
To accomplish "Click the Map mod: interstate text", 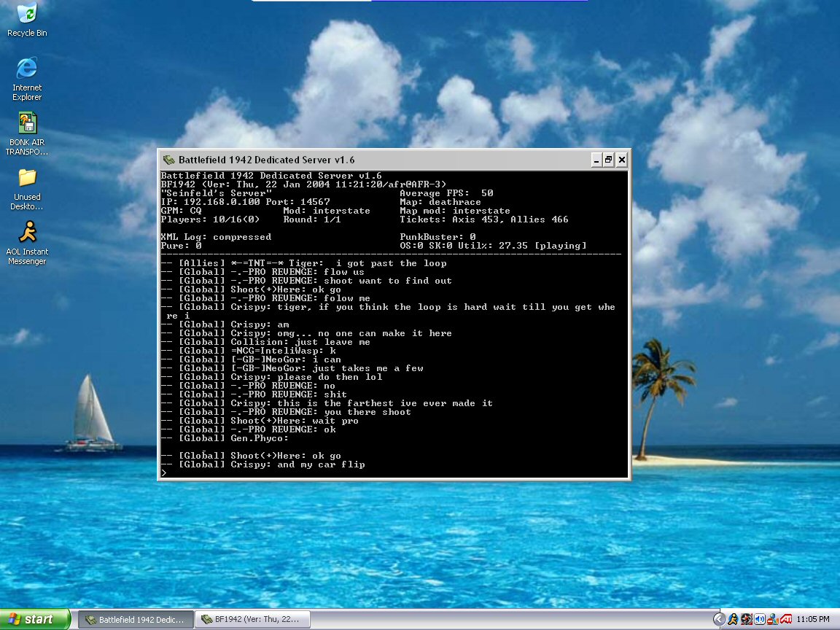I will (455, 211).
